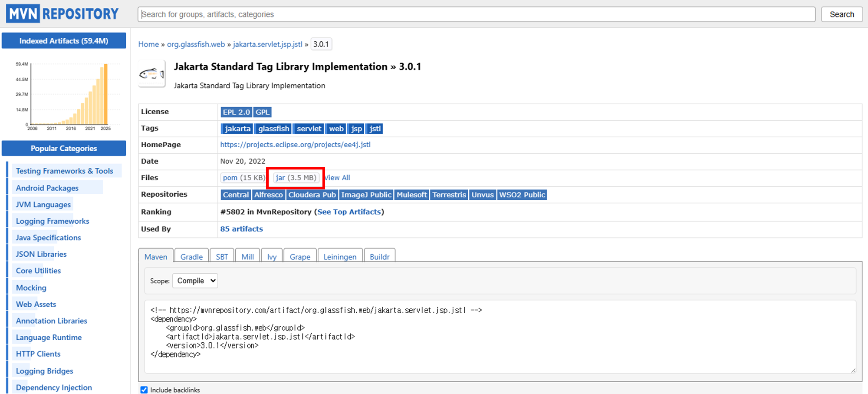Image resolution: width=868 pixels, height=394 pixels.
Task: Open Web Assets category
Action: 36,304
